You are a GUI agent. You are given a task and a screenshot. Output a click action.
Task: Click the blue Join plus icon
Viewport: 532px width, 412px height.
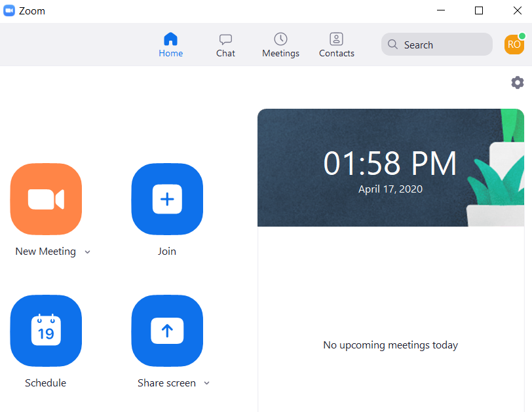167,199
